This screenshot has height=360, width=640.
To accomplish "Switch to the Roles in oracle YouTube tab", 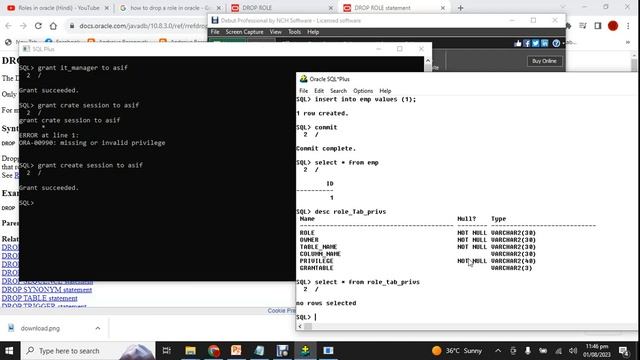I will [x=57, y=8].
